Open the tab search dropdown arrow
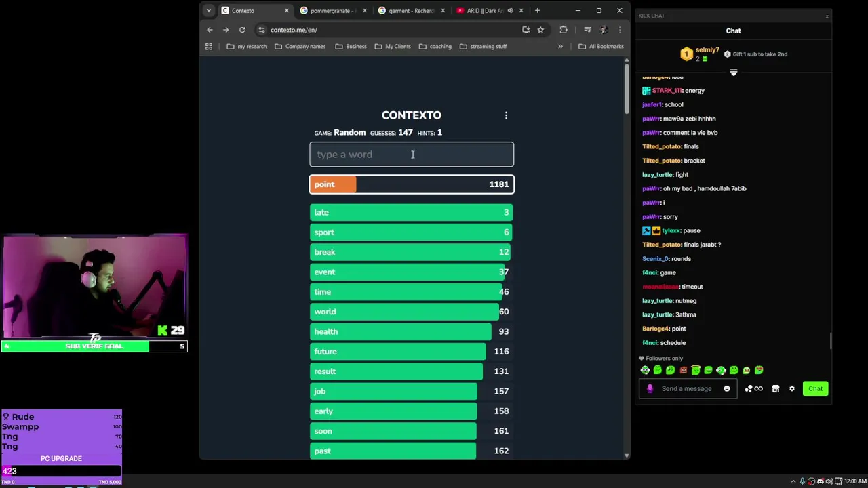868x488 pixels. coord(208,10)
